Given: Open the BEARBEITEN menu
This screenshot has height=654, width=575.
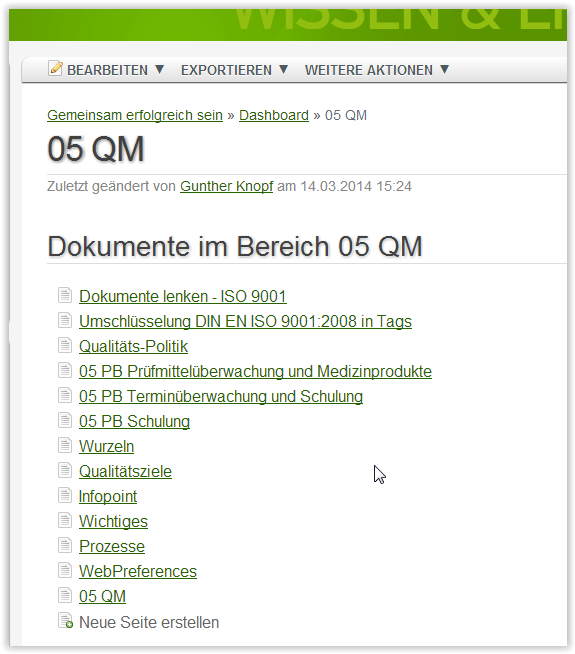Looking at the screenshot, I should pos(108,70).
